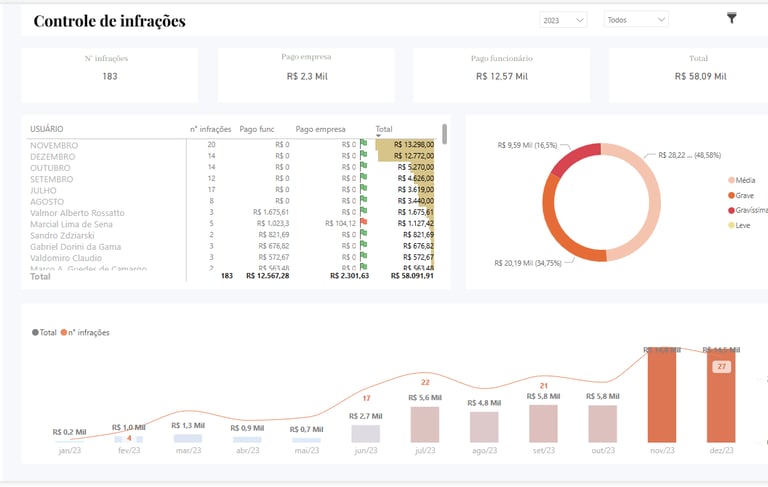Click the green flag on NOVEMBRO's row
The image size is (768, 487).
pos(363,144)
